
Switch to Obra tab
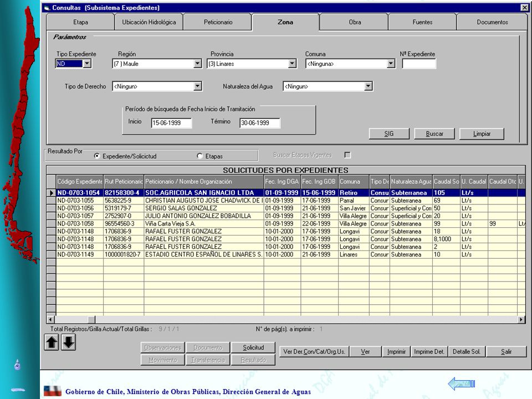tap(355, 22)
